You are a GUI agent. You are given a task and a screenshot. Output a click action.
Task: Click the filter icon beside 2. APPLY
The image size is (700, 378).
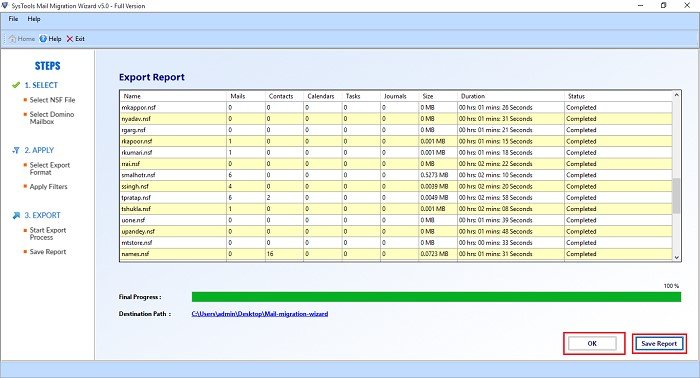coord(16,150)
